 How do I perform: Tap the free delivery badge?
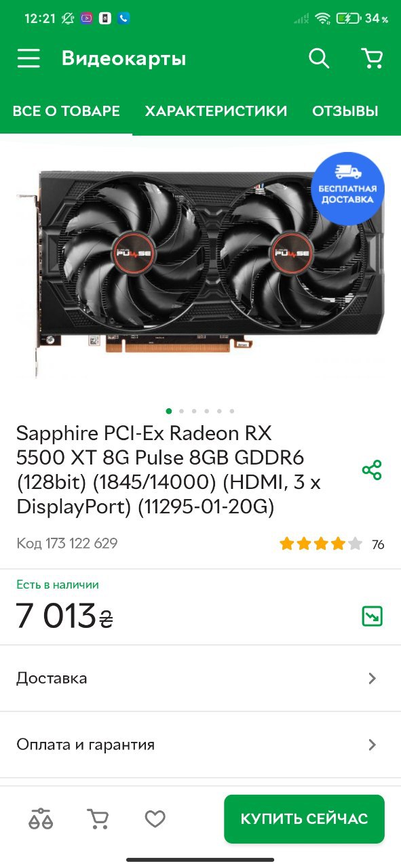(x=347, y=188)
